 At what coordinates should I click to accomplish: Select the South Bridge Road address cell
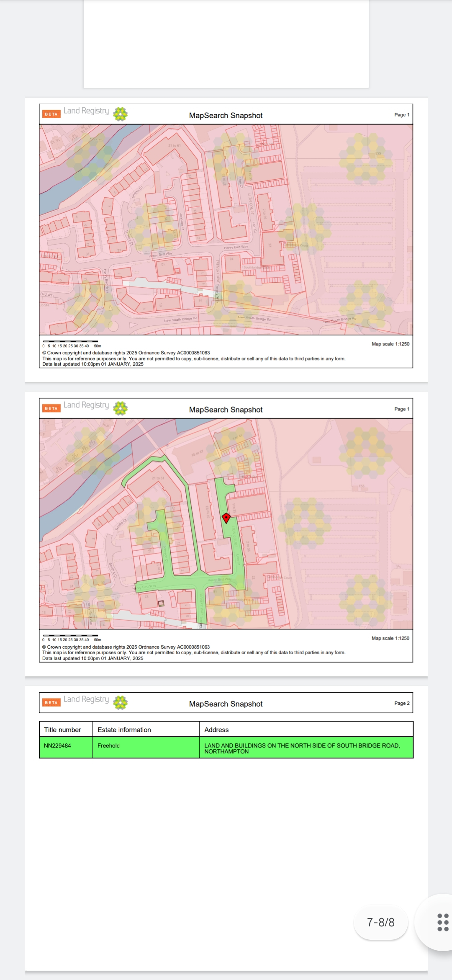point(306,748)
